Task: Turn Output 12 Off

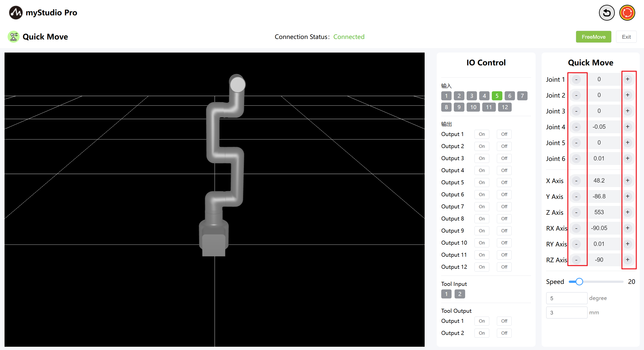Action: point(504,267)
